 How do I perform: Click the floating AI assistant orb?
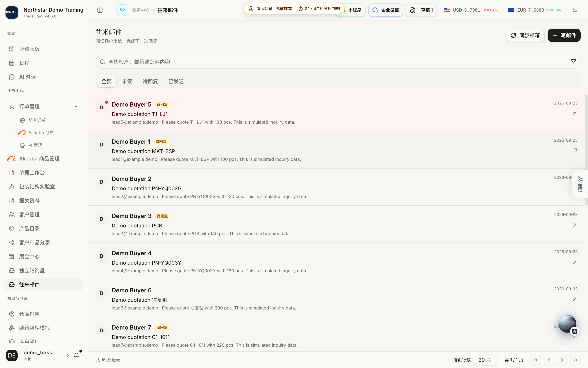click(567, 324)
